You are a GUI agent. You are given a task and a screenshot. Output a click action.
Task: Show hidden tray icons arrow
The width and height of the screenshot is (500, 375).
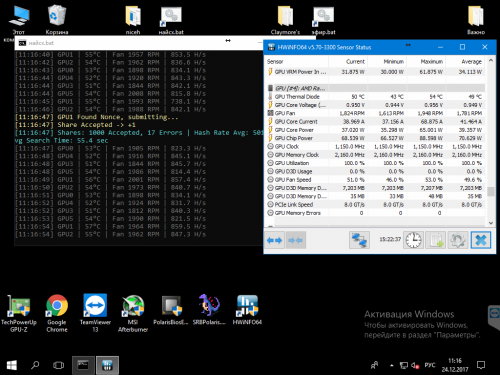point(391,366)
